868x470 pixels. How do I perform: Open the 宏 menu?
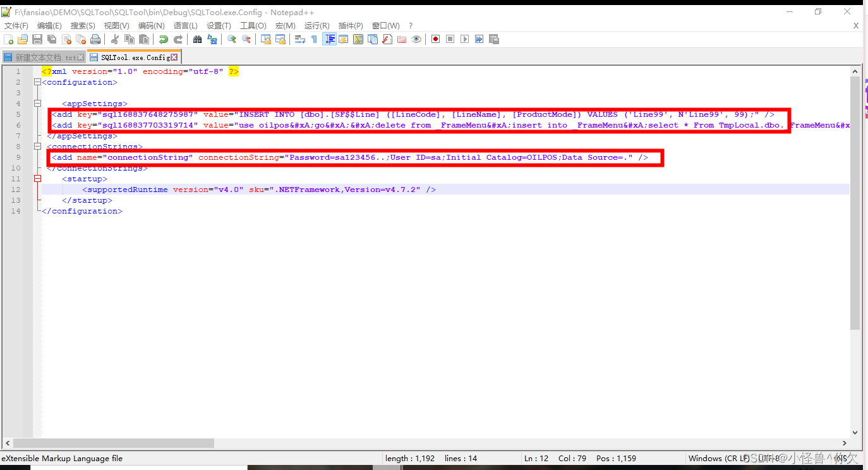click(285, 25)
